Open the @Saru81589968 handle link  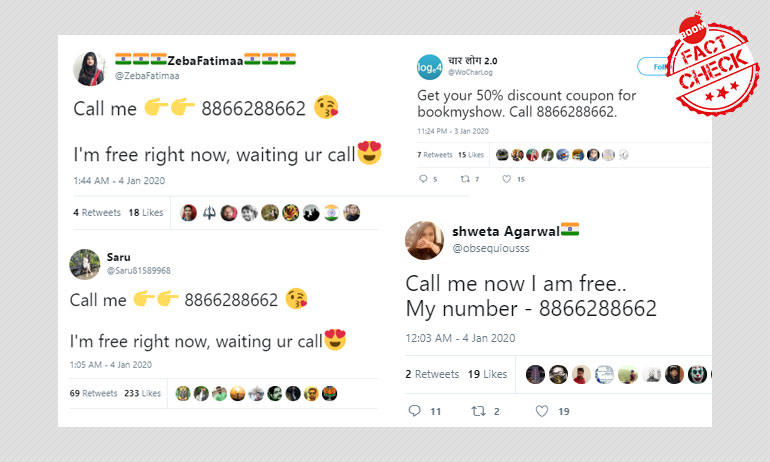point(138,271)
